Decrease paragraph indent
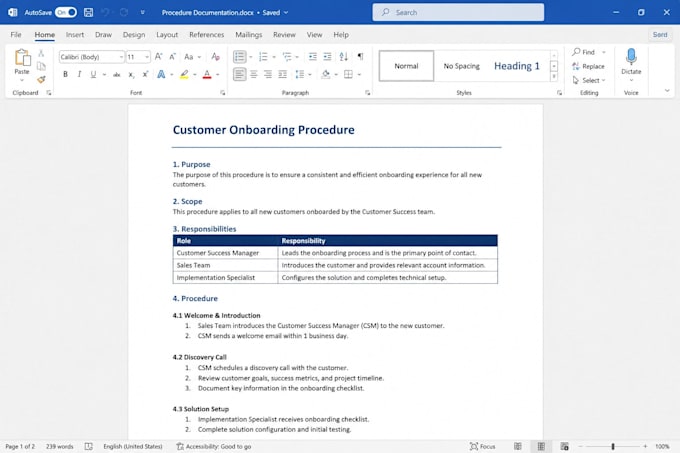The image size is (680, 453). tap(312, 57)
